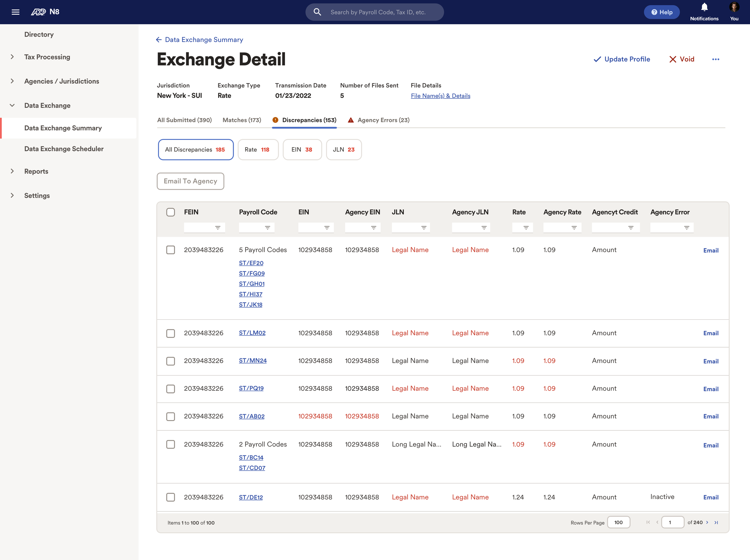Go to the last page using the pagination icon

[x=716, y=522]
